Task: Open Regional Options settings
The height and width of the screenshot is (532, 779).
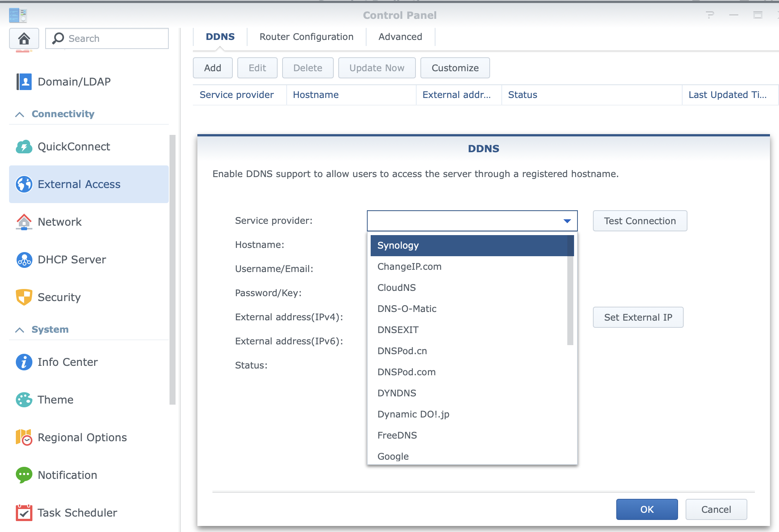Action: pos(89,437)
